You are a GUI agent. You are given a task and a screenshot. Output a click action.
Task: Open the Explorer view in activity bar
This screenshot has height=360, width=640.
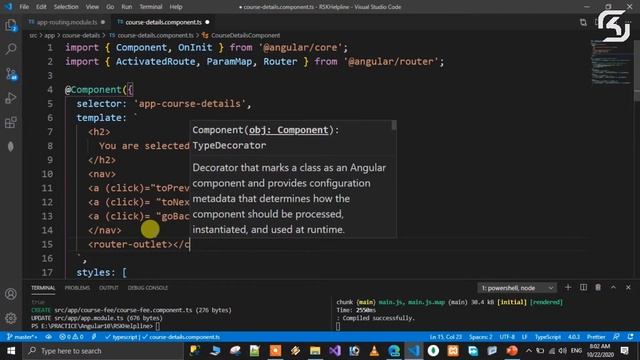(11, 26)
